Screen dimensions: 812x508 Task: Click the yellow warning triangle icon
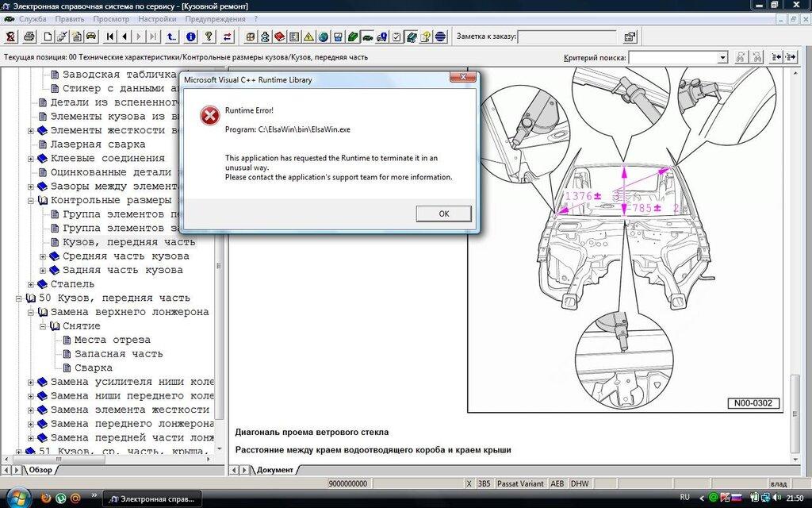coord(308,37)
